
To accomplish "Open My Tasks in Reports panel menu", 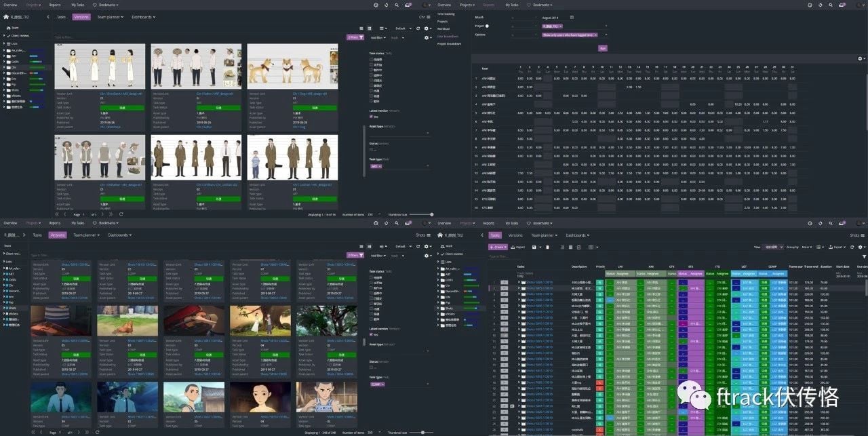I will 512,5.
